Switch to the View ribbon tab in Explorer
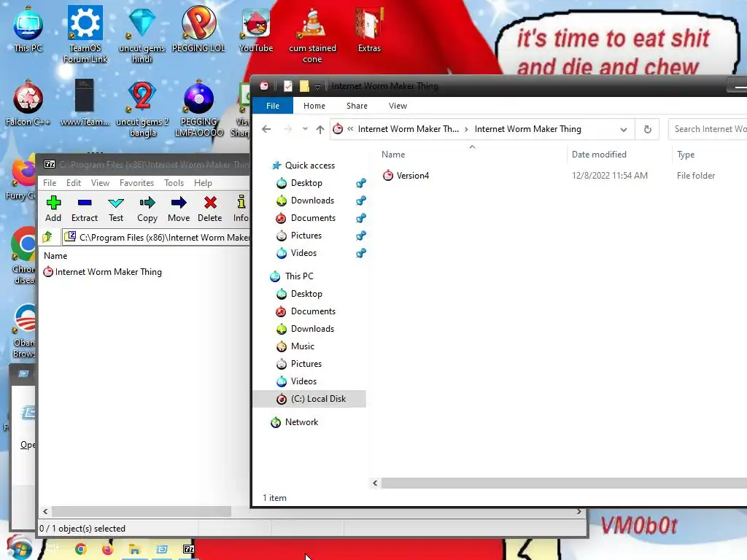747x560 pixels. point(398,106)
